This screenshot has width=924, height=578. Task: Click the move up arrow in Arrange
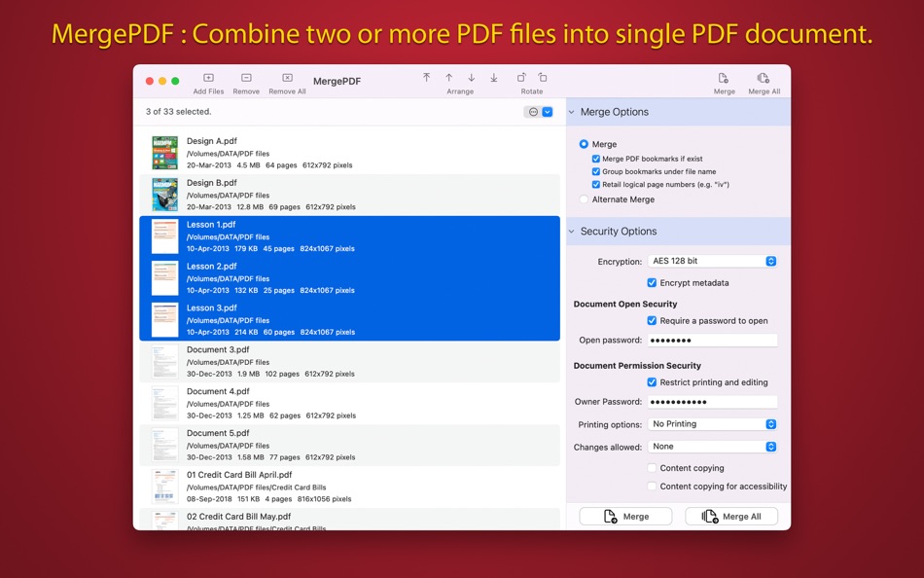click(x=449, y=77)
